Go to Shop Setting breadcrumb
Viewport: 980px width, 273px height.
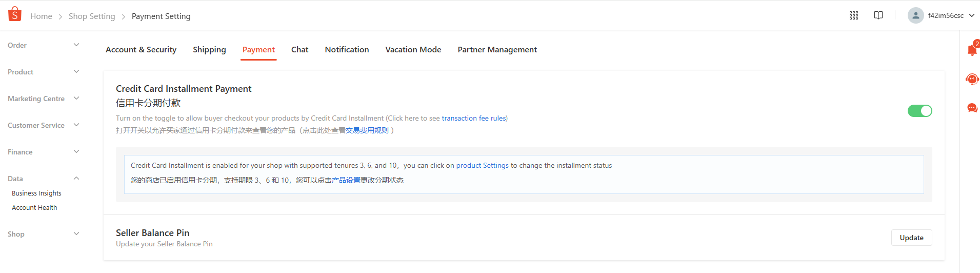(x=92, y=16)
